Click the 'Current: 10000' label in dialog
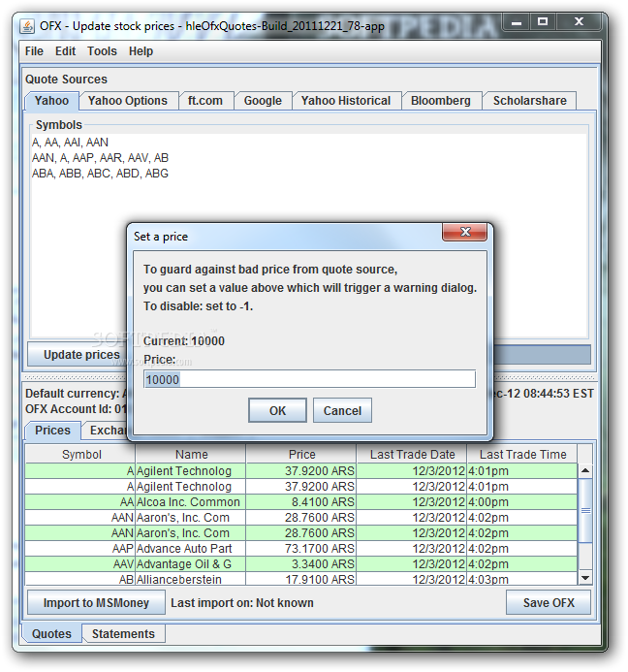 (x=184, y=341)
